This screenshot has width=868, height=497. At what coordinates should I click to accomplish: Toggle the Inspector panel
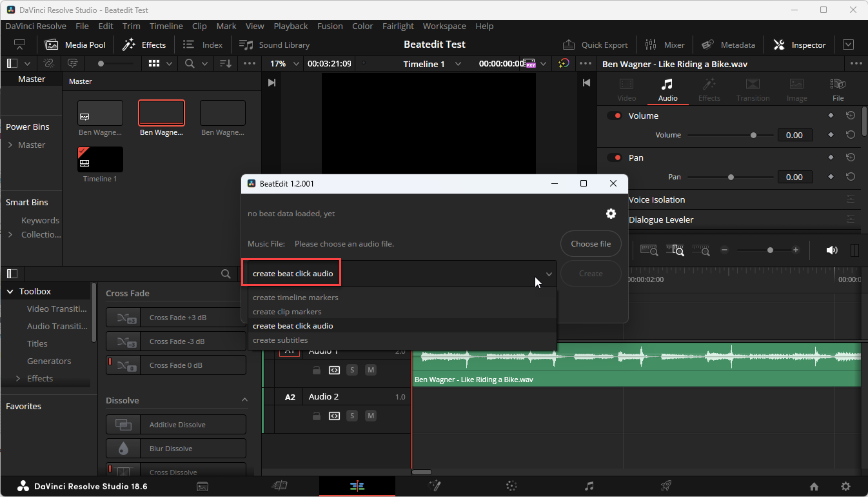(x=800, y=45)
